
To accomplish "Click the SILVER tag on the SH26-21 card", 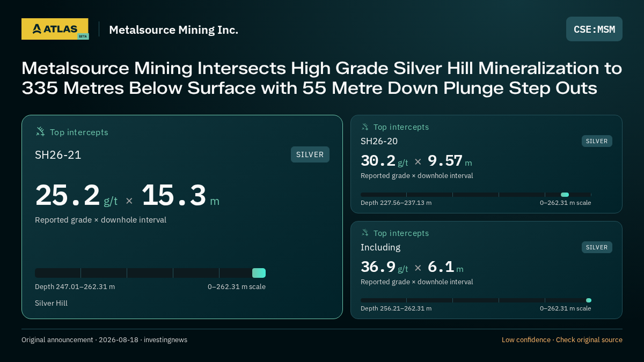I will [310, 154].
